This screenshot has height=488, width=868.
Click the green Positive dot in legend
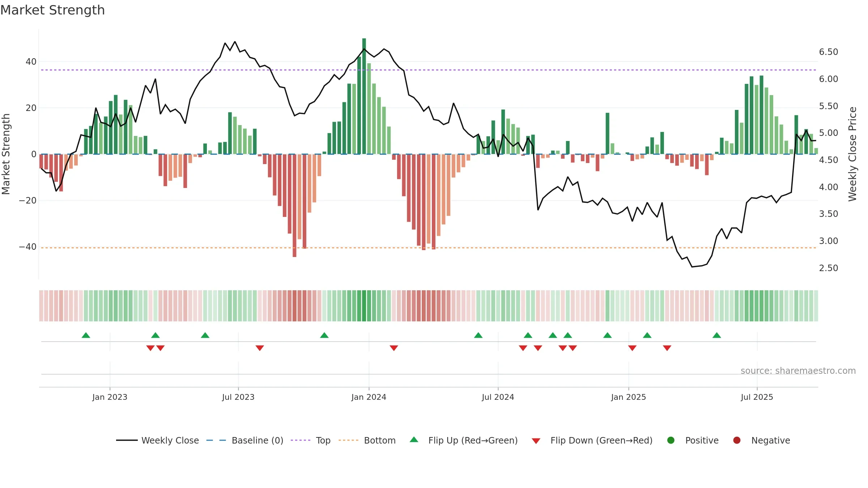click(671, 440)
